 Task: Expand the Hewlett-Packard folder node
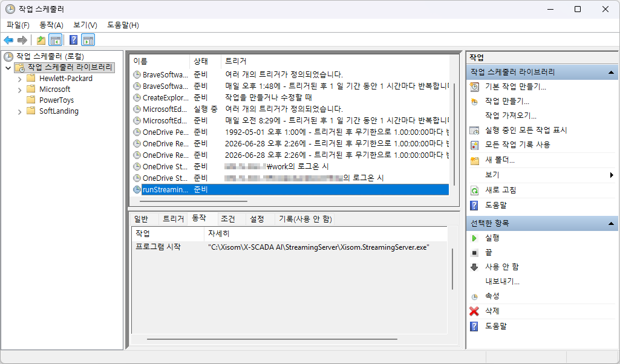tap(19, 79)
